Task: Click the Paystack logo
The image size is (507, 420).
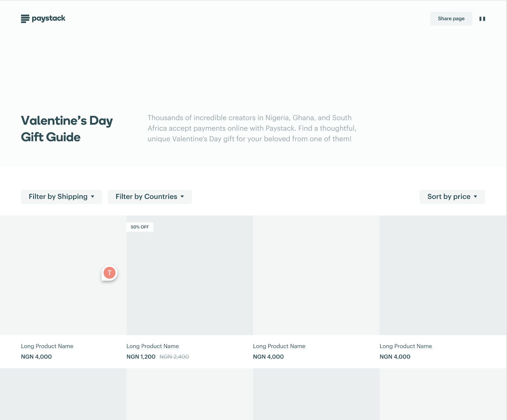Action: tap(43, 19)
